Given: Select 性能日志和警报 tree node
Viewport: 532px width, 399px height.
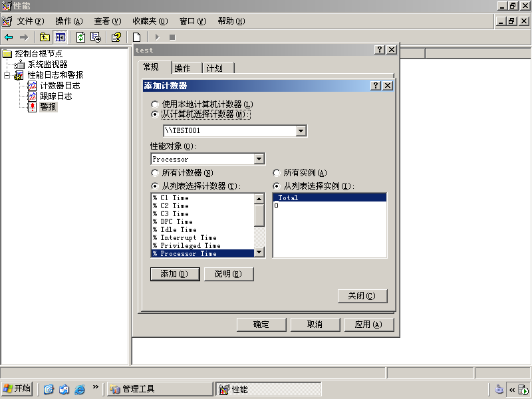Looking at the screenshot, I should pos(55,75).
